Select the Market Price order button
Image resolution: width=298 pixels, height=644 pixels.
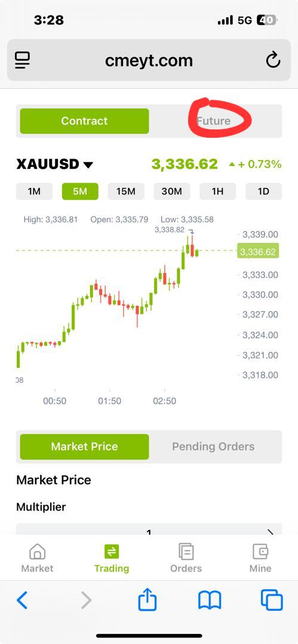tap(84, 447)
